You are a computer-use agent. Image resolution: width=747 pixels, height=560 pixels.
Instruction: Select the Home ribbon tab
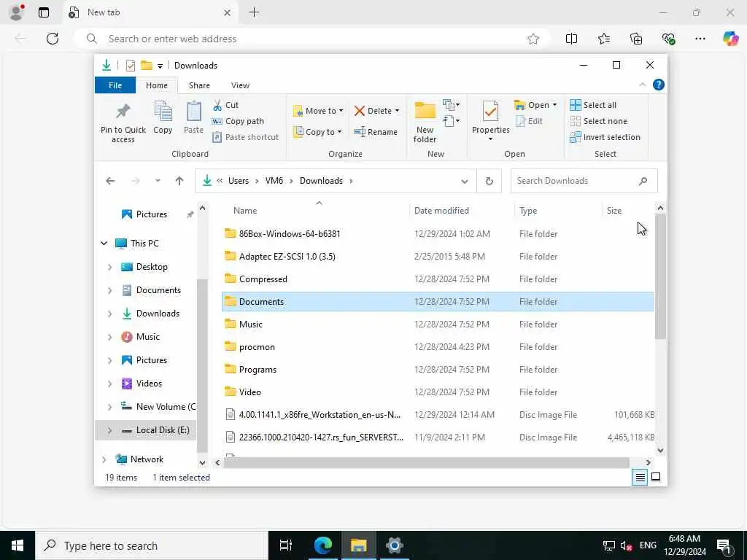[x=157, y=85]
